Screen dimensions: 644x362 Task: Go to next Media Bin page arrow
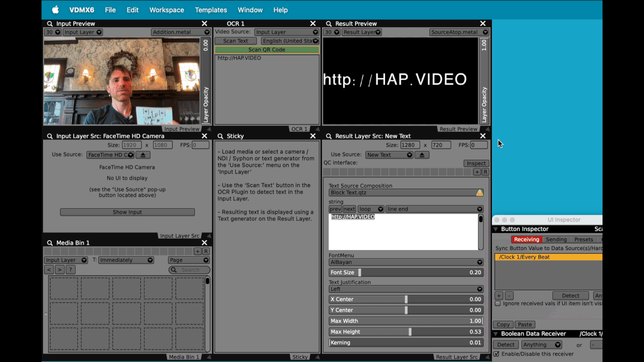pyautogui.click(x=60, y=270)
